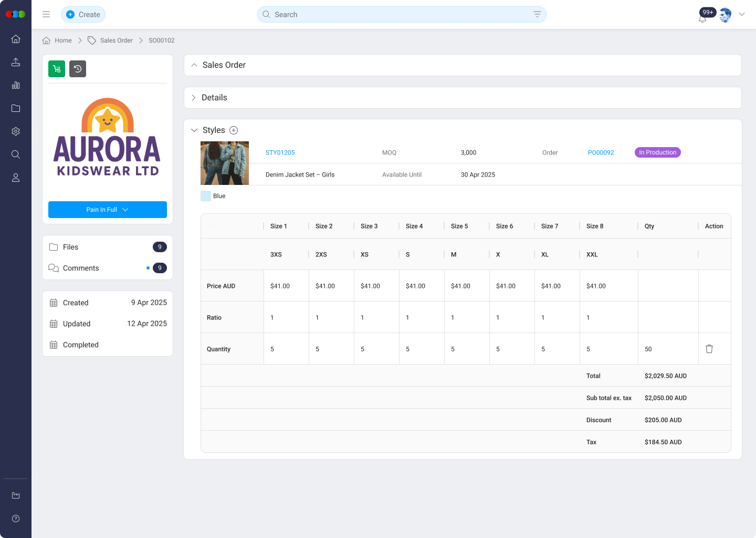Click the Create button
This screenshot has width=756, height=538.
tap(83, 14)
